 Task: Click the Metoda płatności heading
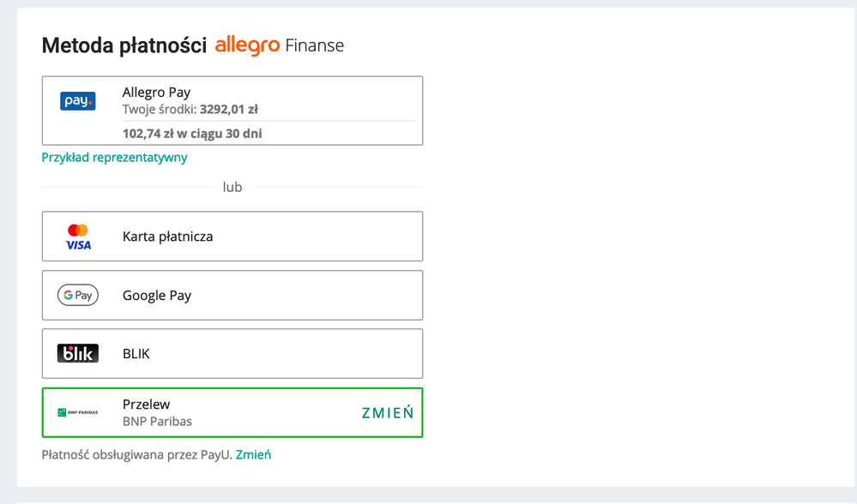point(124,45)
